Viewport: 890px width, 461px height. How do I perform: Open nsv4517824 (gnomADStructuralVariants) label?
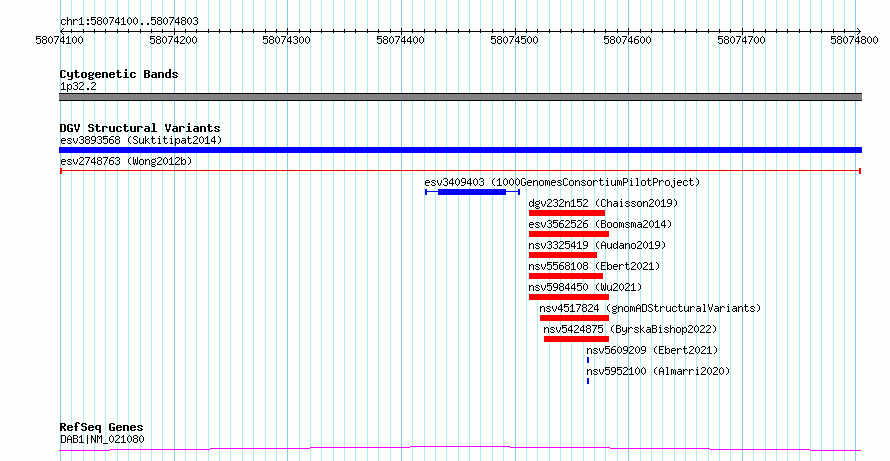(x=650, y=308)
